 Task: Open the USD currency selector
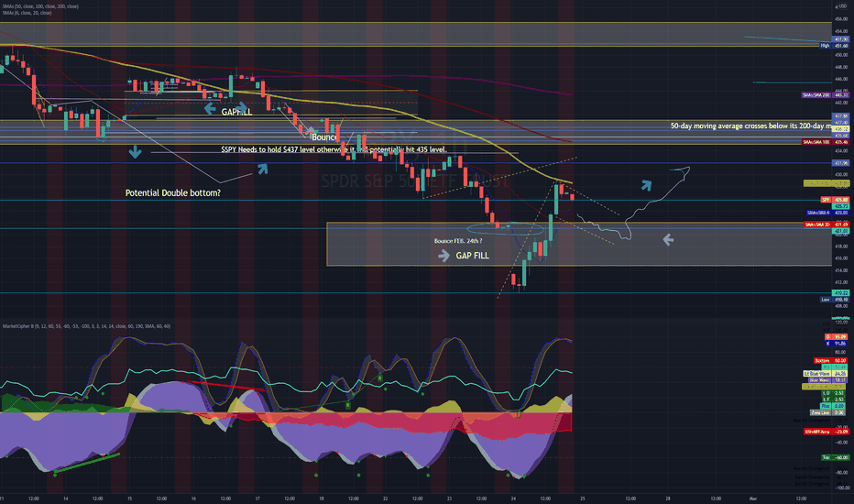843,6
